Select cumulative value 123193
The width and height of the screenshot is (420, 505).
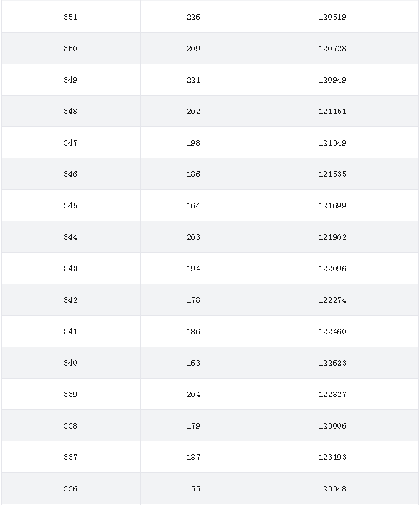pyautogui.click(x=332, y=457)
